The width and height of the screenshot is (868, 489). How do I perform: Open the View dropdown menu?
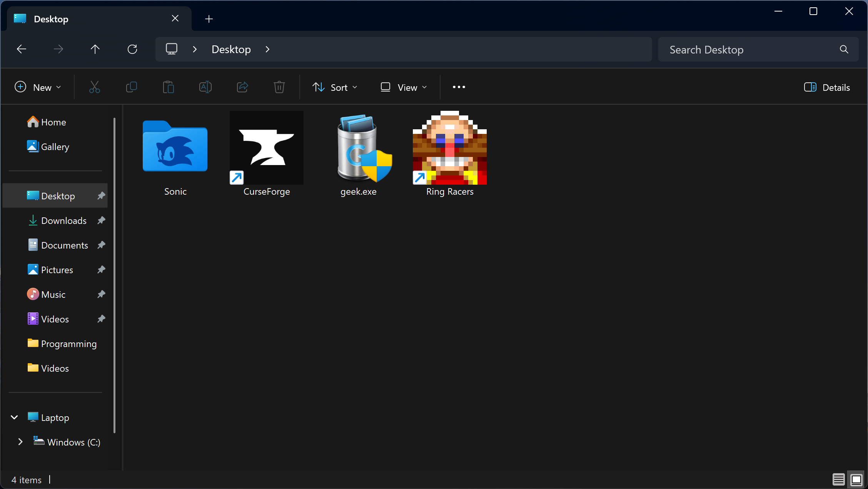pyautogui.click(x=404, y=87)
